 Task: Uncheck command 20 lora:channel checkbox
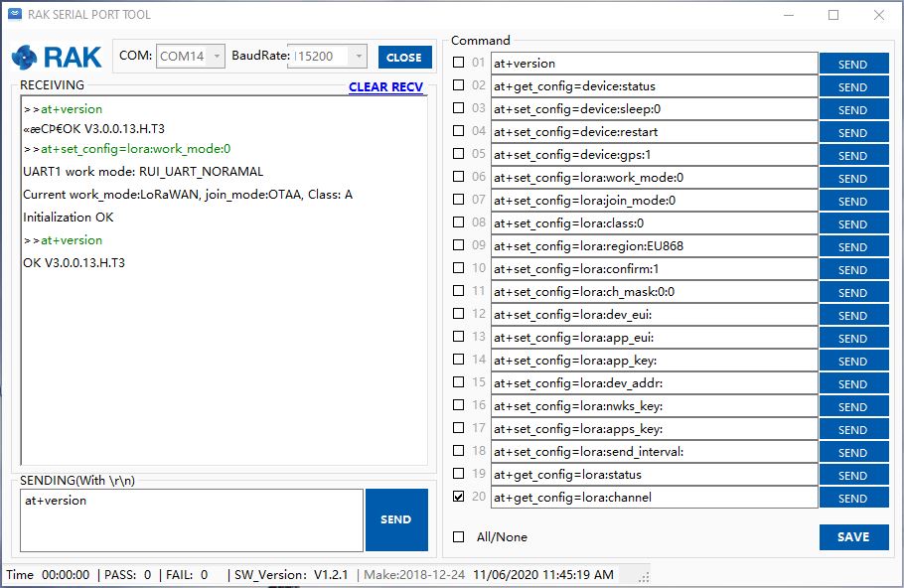point(458,497)
